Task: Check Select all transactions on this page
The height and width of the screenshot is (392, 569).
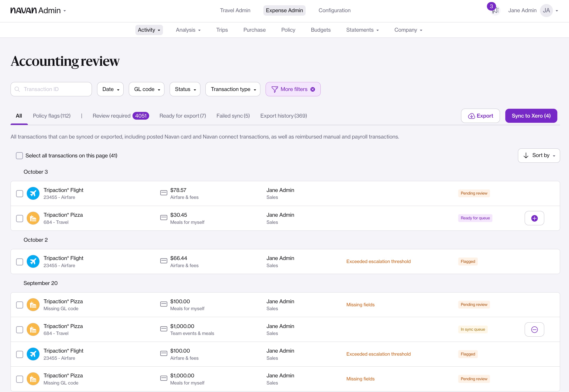Action: coord(20,155)
